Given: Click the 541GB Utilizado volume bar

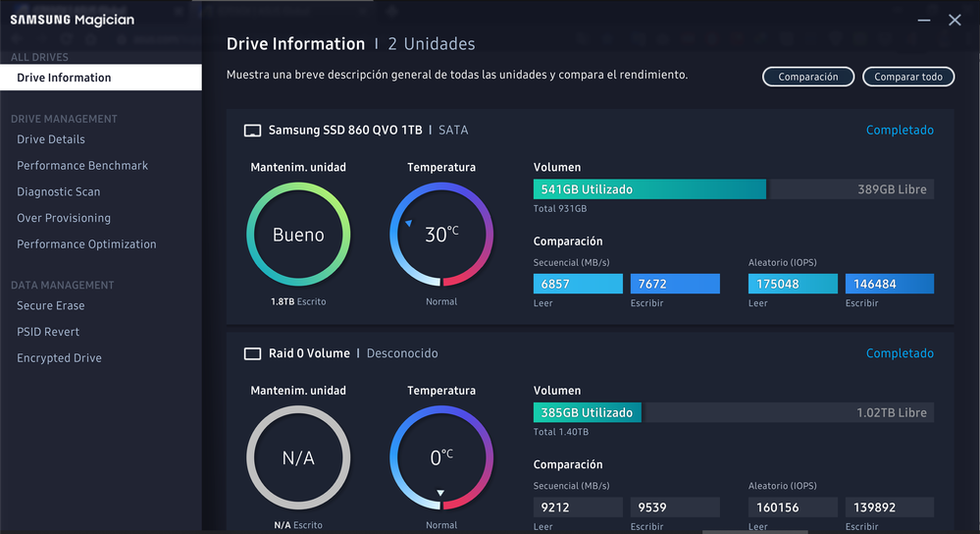Looking at the screenshot, I should pyautogui.click(x=649, y=189).
